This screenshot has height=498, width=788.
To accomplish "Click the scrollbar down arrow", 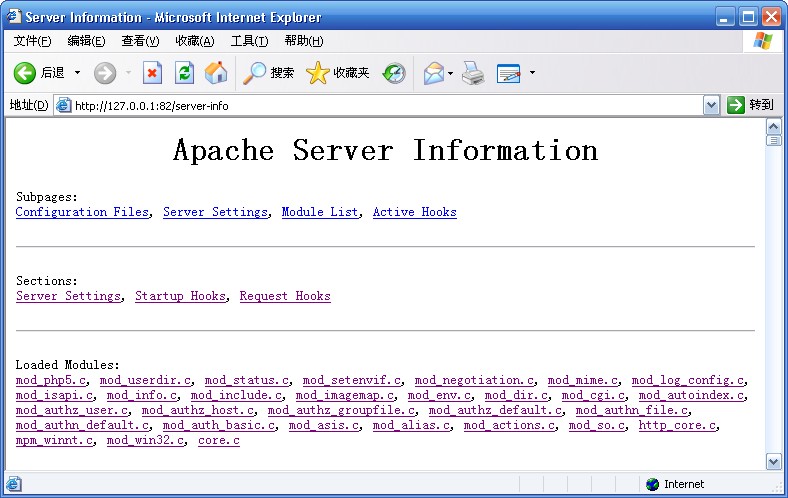I will tap(773, 461).
